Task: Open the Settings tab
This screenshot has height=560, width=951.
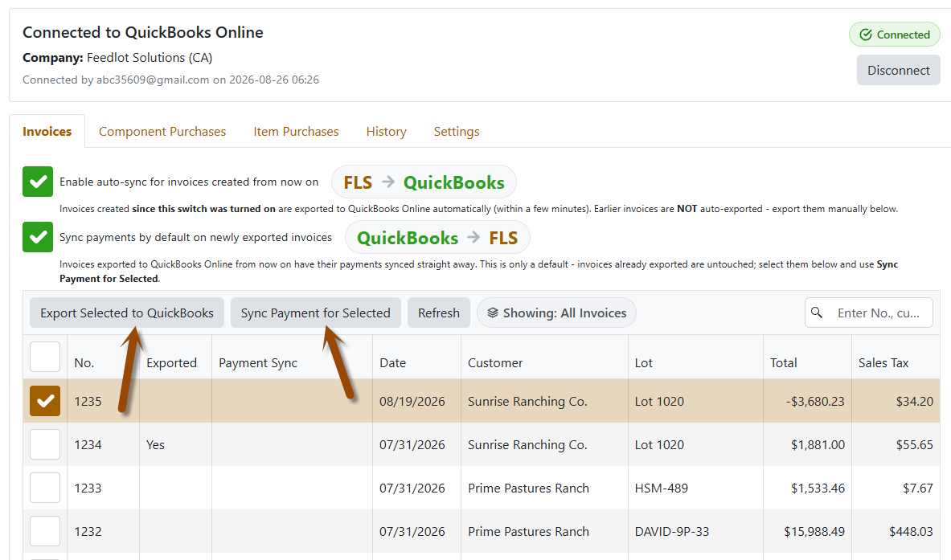Action: click(457, 132)
